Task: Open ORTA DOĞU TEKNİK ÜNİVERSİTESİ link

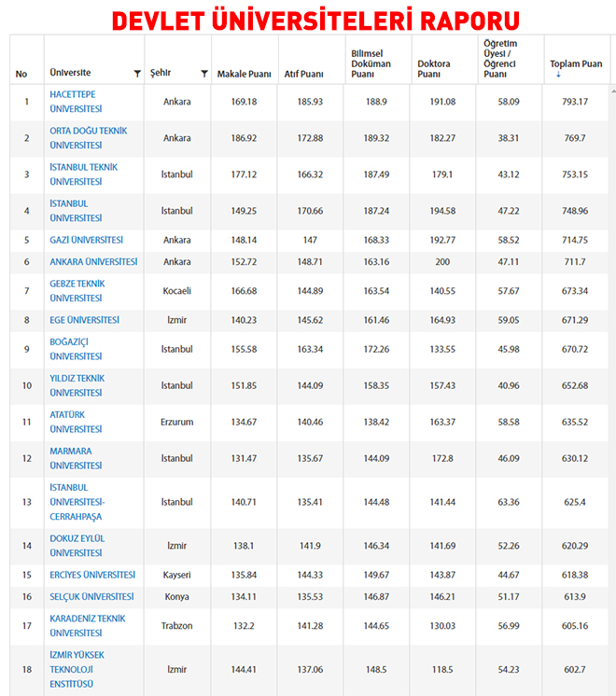Action: pos(89,138)
